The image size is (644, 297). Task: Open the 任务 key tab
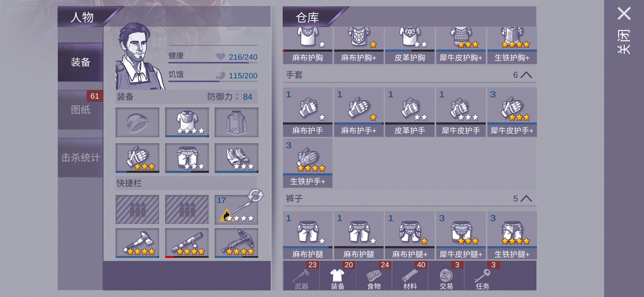(x=482, y=276)
